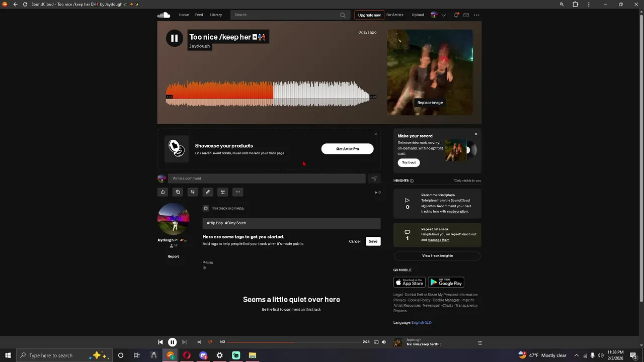
Task: Pause the track with the large hero button
Action: [174, 38]
